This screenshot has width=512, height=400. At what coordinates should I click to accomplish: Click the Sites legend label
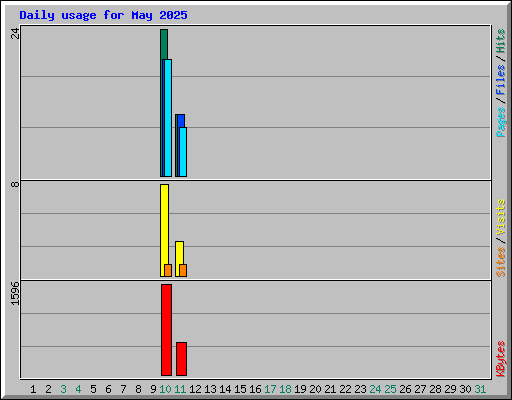pos(500,262)
